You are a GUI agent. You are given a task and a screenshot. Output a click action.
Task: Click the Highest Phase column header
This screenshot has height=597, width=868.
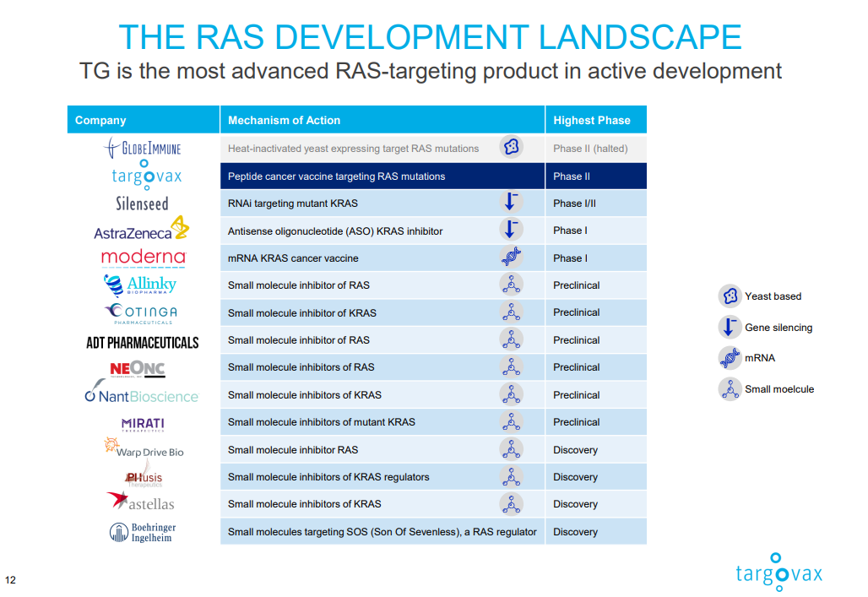point(596,120)
